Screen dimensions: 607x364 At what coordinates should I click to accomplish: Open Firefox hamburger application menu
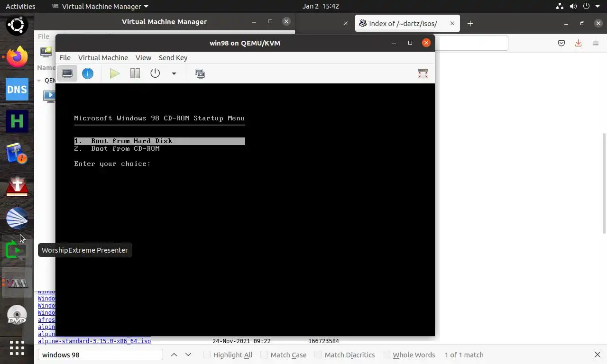pos(596,43)
